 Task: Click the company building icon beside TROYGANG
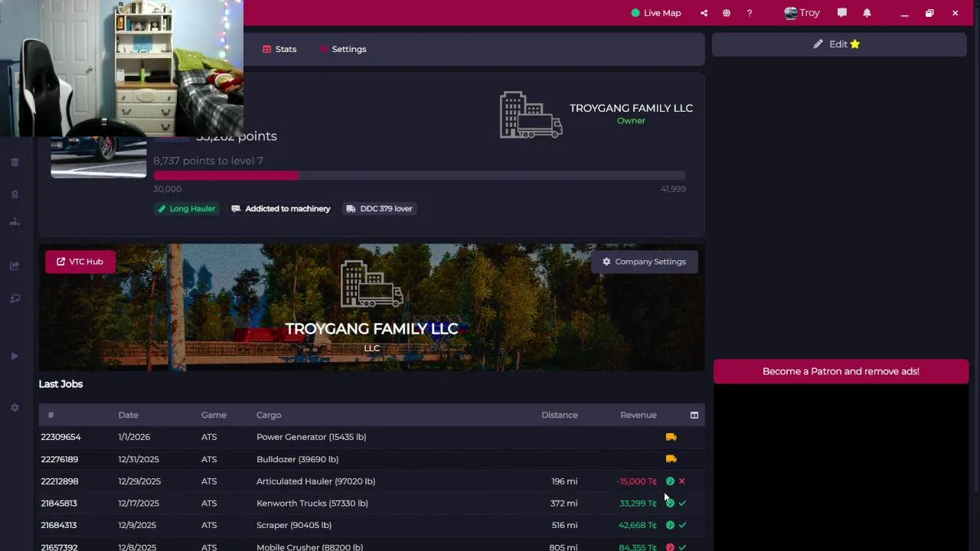coord(531,115)
